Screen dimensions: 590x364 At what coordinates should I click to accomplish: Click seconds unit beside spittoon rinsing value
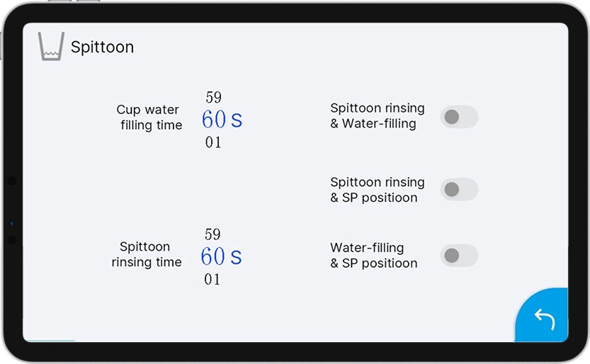[x=236, y=257]
